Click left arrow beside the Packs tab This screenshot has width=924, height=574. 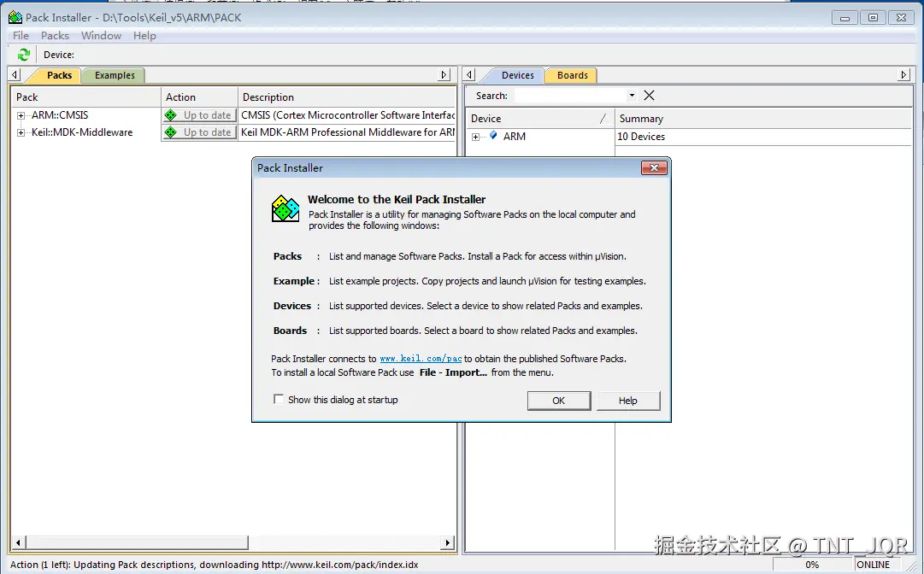pos(15,75)
